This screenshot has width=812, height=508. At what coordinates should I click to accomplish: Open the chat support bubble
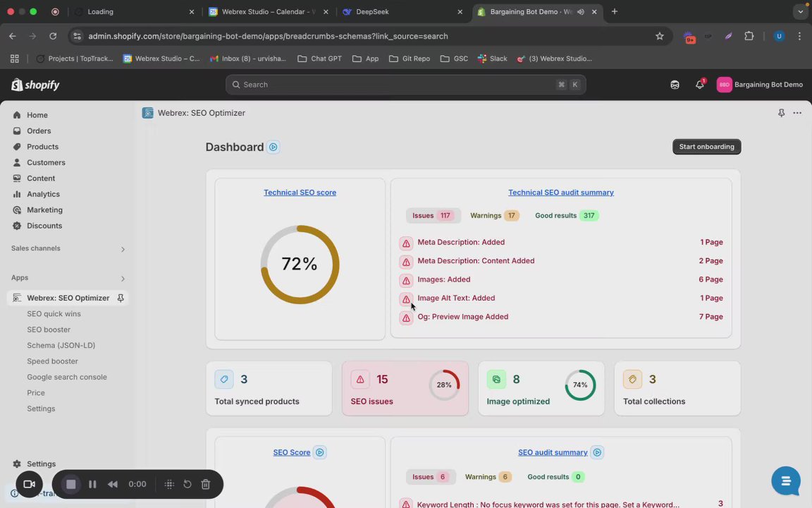pos(786,481)
